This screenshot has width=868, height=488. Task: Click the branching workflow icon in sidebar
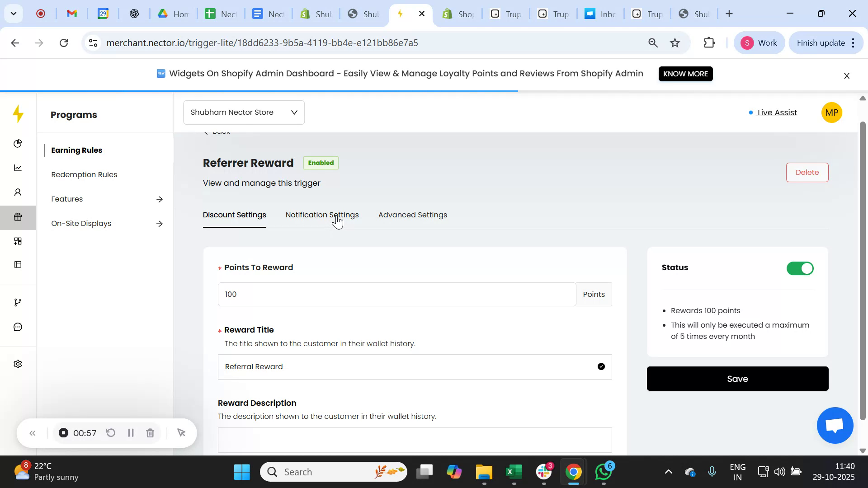(x=18, y=302)
